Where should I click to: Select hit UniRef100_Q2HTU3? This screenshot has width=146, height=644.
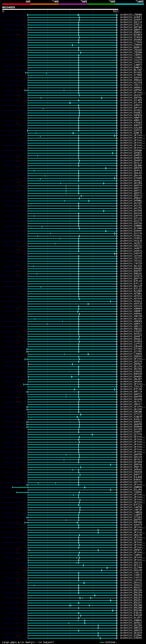click(131, 130)
